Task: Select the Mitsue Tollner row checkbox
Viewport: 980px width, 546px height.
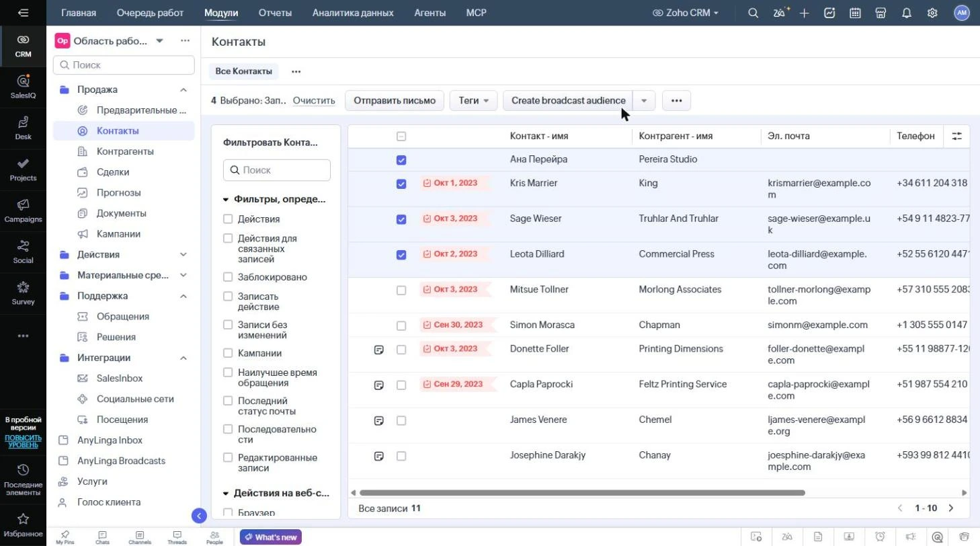Action: click(x=401, y=290)
